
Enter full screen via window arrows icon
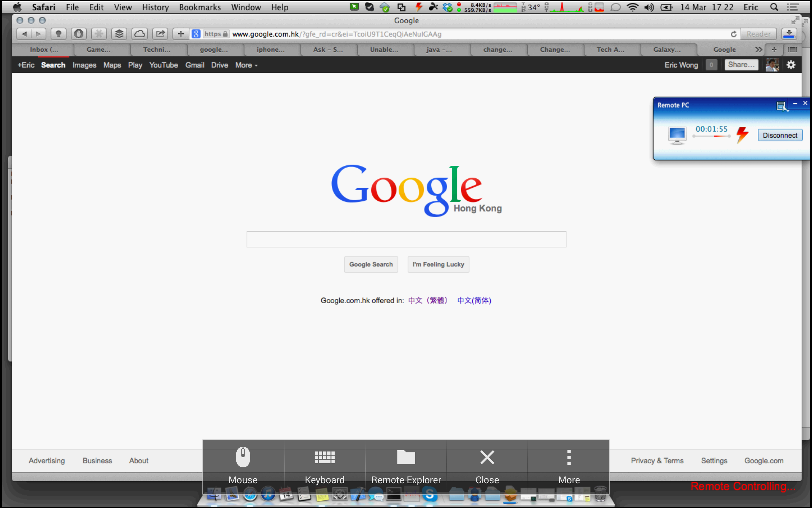(x=795, y=21)
